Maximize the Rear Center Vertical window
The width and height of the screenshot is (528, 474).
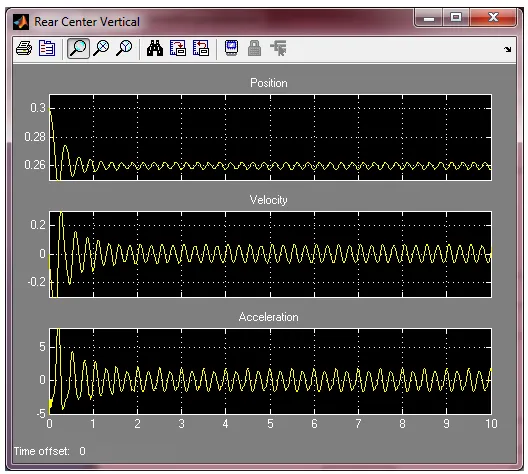(x=456, y=18)
